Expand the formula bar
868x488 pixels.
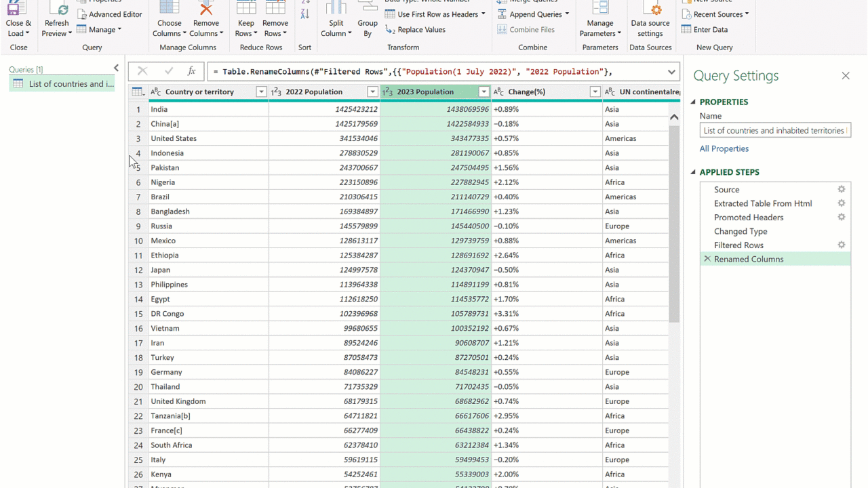click(x=671, y=72)
